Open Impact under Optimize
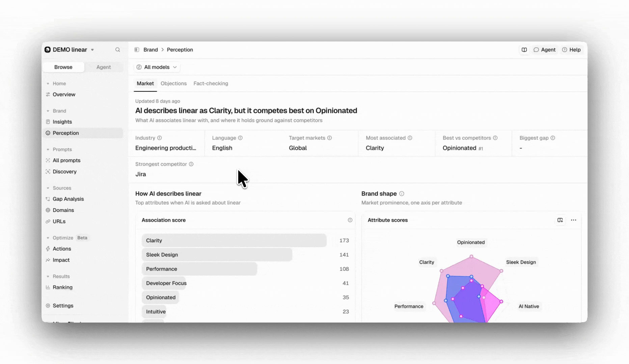 83,260
